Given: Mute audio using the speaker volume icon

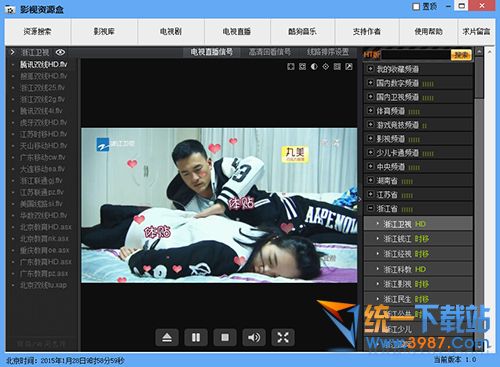Looking at the screenshot, I should tap(254, 337).
